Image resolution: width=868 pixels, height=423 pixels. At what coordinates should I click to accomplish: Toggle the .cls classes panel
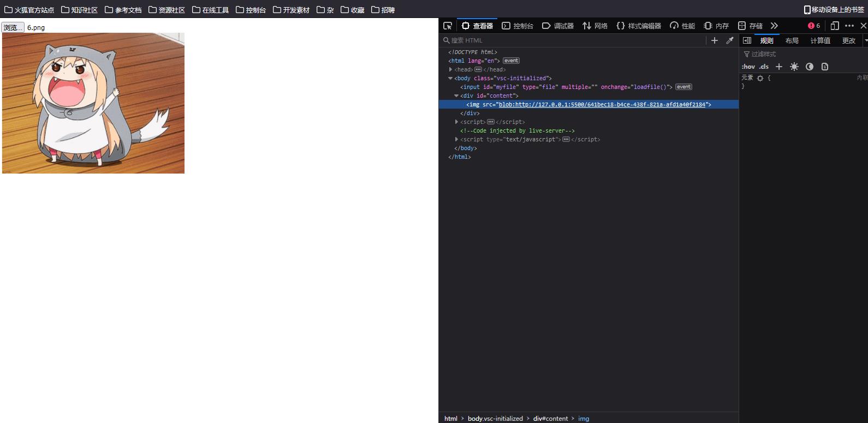[764, 67]
